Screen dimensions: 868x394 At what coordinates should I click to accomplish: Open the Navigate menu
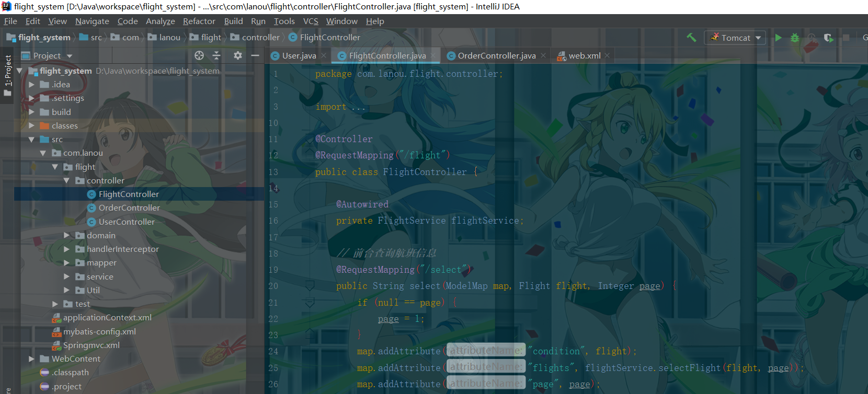pyautogui.click(x=92, y=21)
